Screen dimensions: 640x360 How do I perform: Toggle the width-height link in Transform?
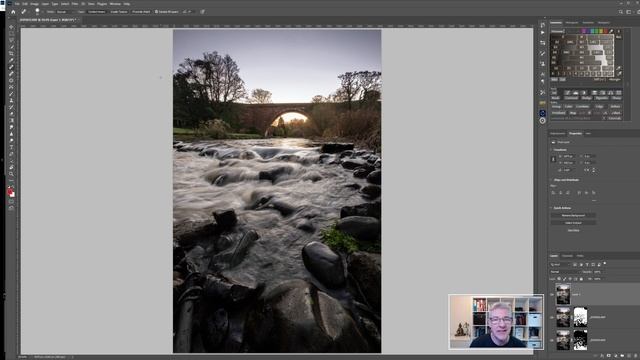coord(553,159)
